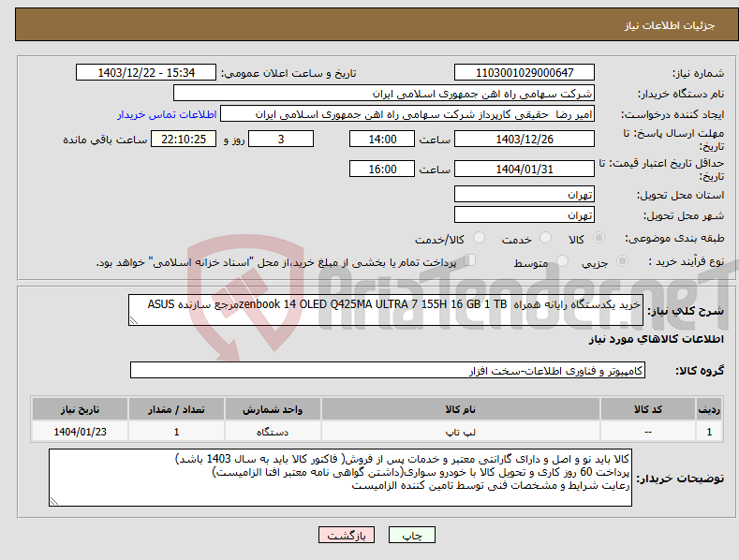Viewport: 739px width, 560px height.
Task: Click the شماره نیاز field 1103001029000647
Action: tap(525, 73)
